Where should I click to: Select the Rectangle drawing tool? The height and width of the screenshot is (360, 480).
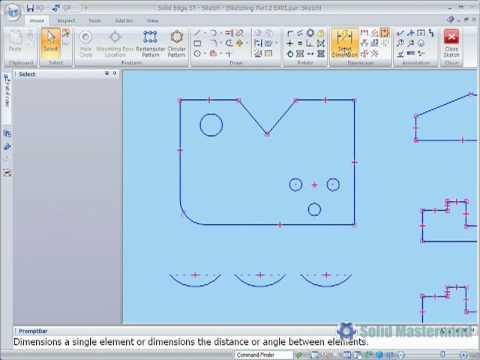coord(197,43)
